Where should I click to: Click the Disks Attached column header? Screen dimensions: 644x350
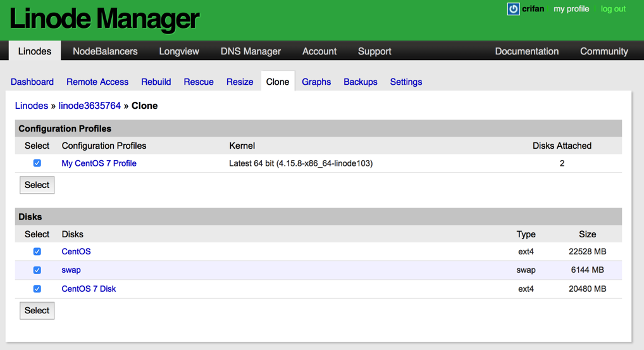coord(562,146)
